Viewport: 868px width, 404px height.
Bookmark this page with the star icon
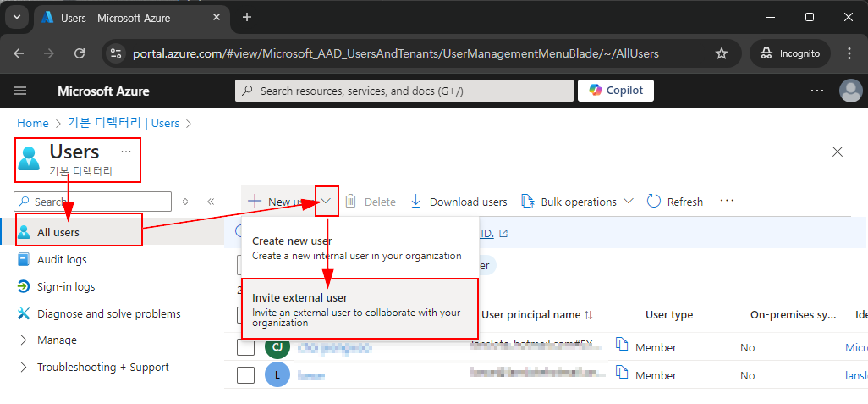tap(722, 53)
